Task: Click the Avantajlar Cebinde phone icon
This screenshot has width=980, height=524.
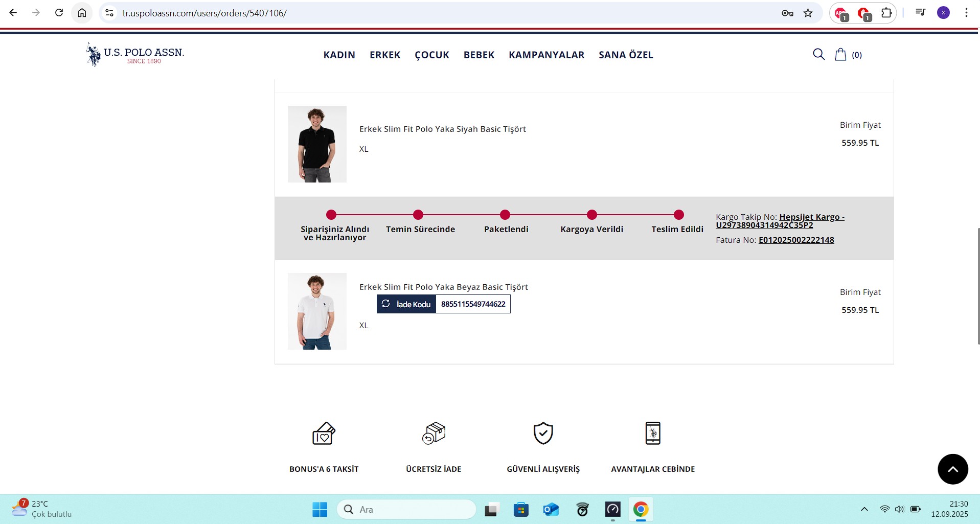Action: [653, 434]
